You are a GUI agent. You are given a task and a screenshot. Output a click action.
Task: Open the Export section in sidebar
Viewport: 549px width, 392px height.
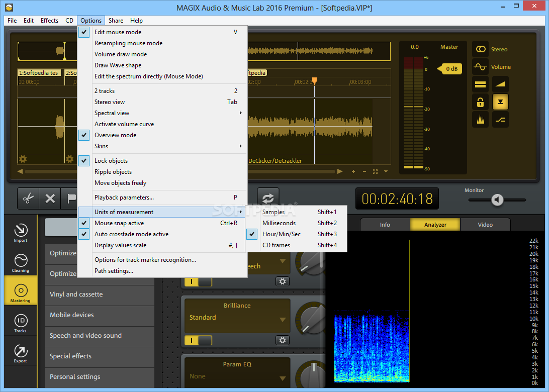click(20, 353)
